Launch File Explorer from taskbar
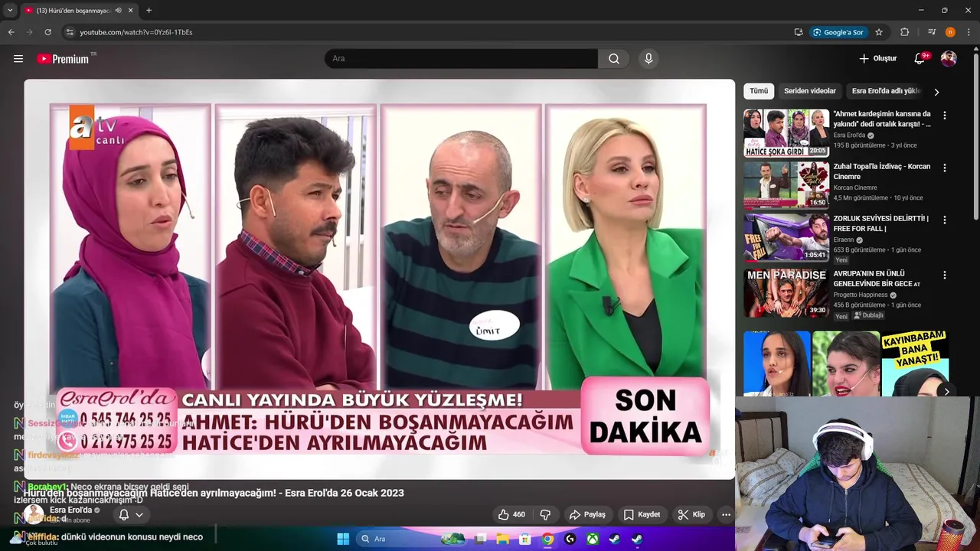Image resolution: width=980 pixels, height=551 pixels. coord(503,539)
